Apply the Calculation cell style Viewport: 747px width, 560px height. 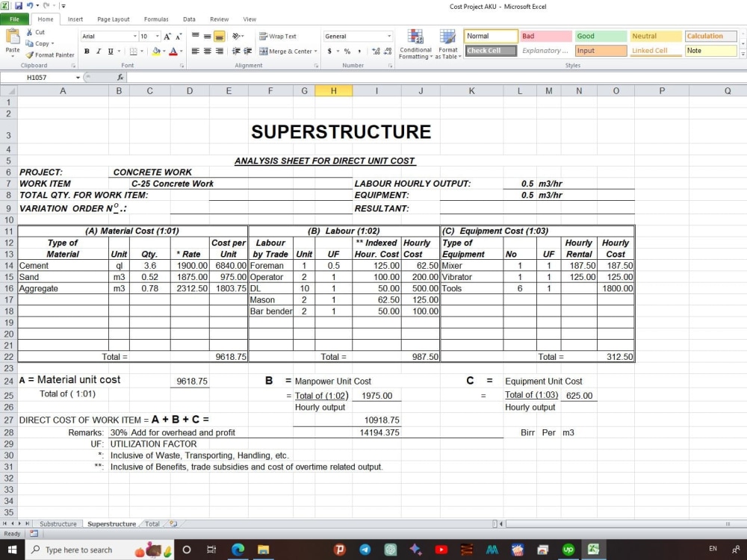point(711,36)
